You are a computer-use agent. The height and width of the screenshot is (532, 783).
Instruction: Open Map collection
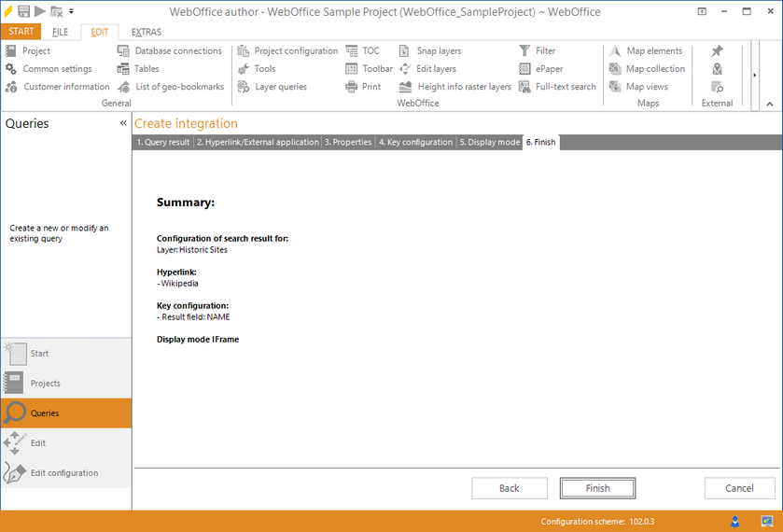(x=647, y=68)
